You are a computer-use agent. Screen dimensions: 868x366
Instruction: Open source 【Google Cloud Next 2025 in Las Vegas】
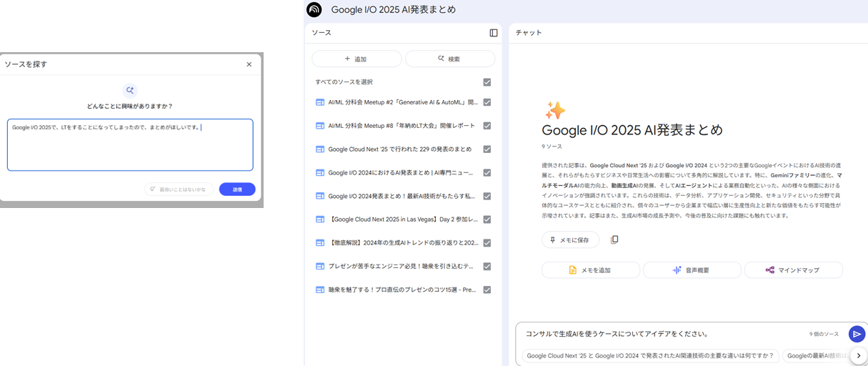pos(403,219)
